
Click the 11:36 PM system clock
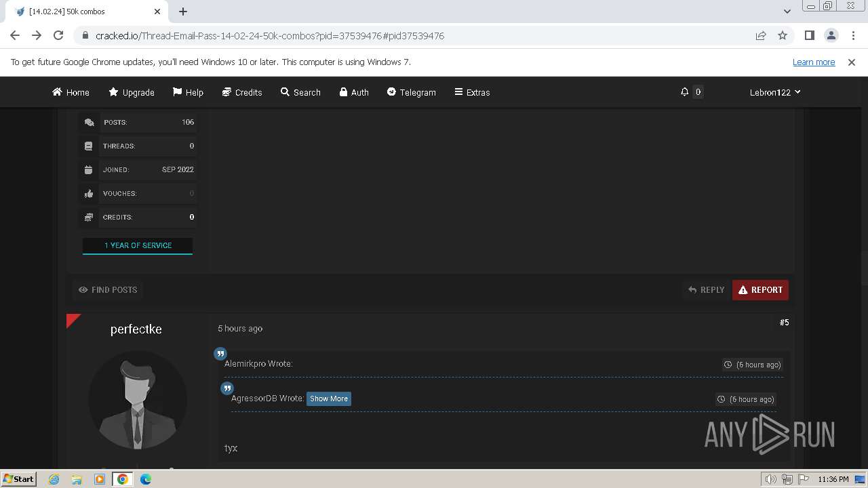click(x=833, y=479)
